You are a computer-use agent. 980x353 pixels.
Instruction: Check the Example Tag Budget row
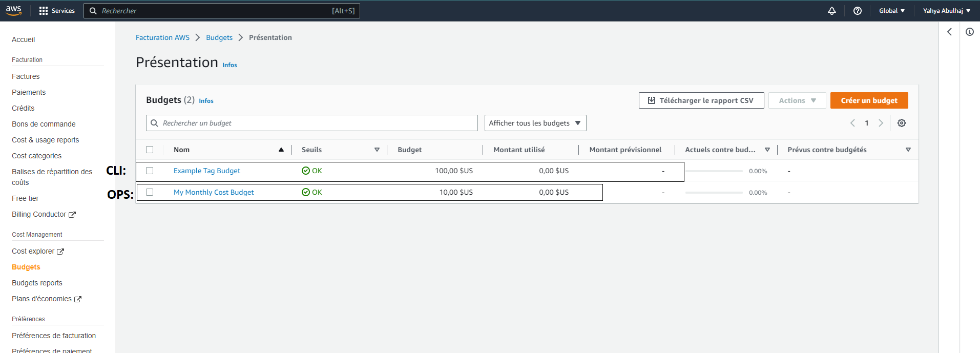(x=150, y=171)
